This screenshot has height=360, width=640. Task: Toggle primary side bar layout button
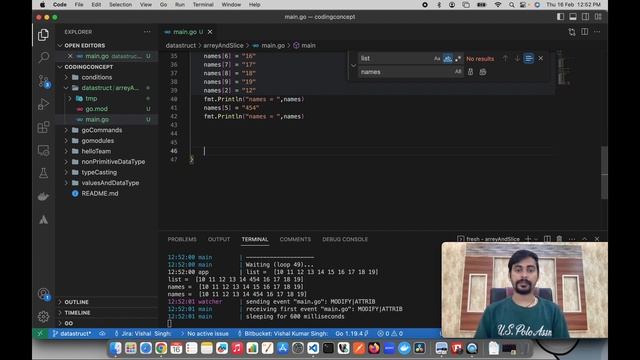click(560, 17)
